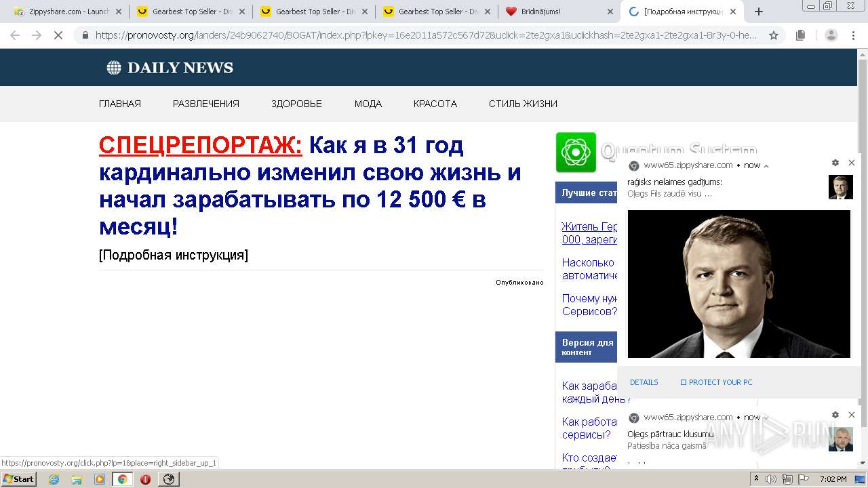Open the media player taskbar icon
Screen dimensions: 868x488
pos(100,479)
